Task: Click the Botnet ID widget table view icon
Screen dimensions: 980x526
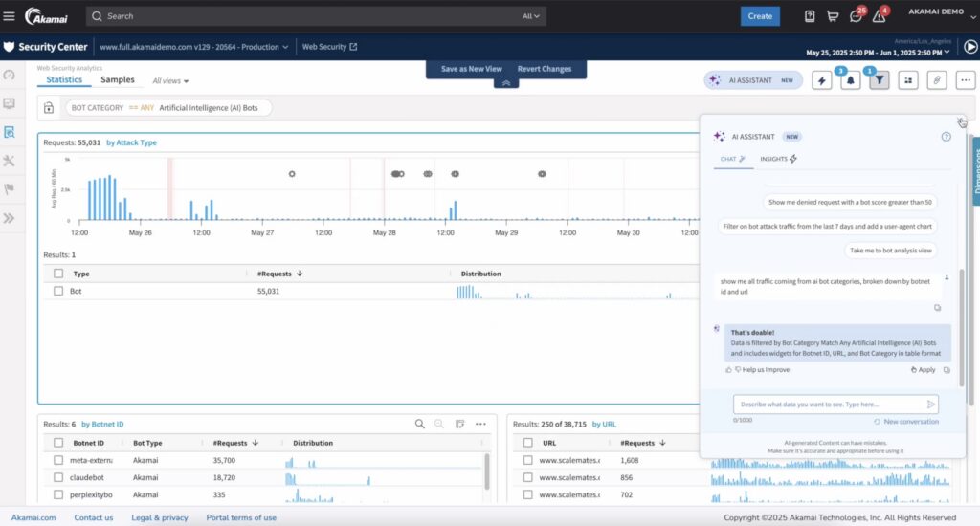Action: (460, 425)
